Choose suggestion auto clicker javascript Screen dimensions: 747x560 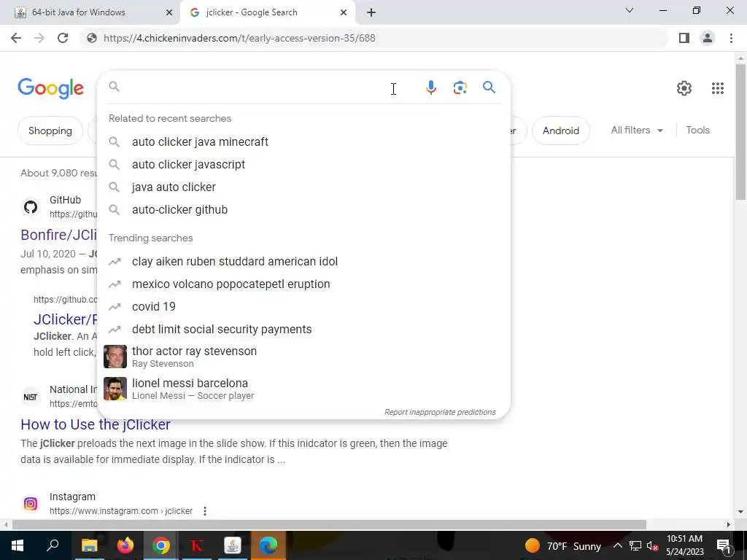(303, 164)
